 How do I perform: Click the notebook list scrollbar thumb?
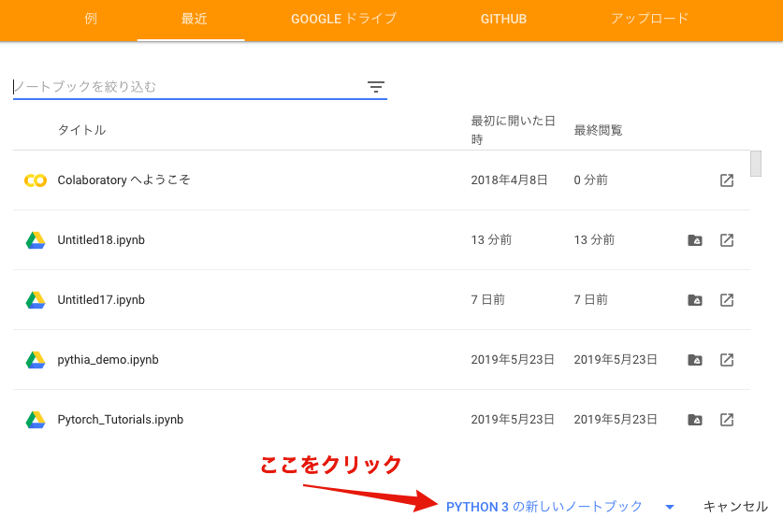point(756,164)
